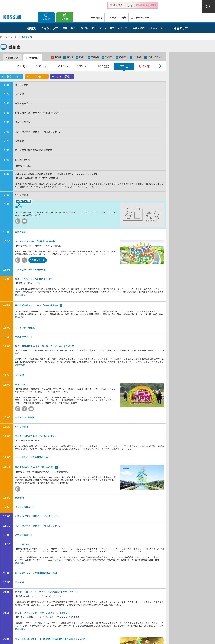The width and height of the screenshot is (215, 644).
Task: Expand the よる・深夜 section
Action: click(62, 77)
